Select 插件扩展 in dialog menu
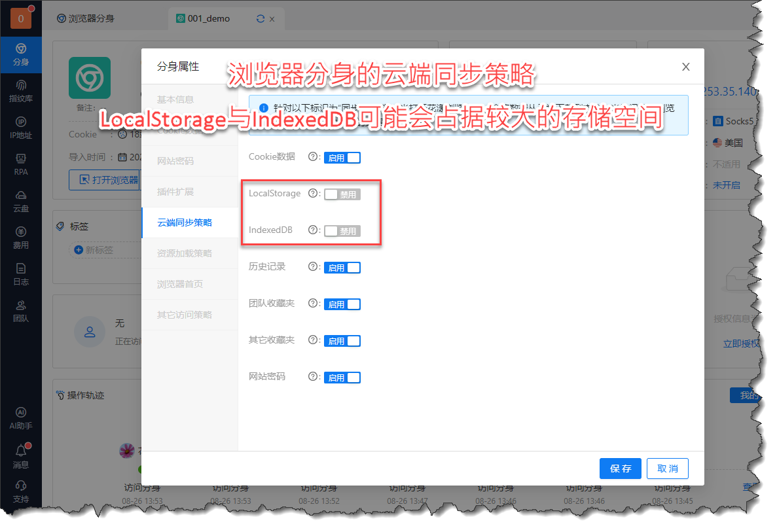The height and width of the screenshot is (532, 777). (190, 192)
